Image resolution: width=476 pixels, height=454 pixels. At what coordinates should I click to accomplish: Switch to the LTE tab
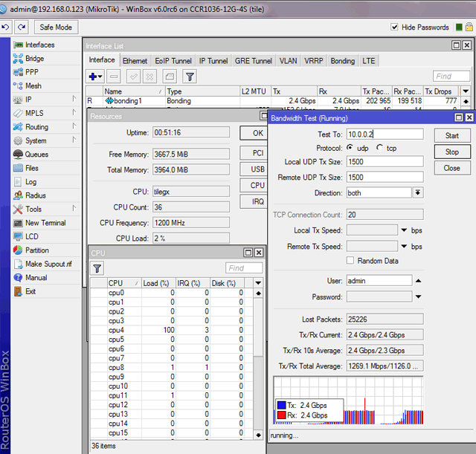[x=369, y=61]
